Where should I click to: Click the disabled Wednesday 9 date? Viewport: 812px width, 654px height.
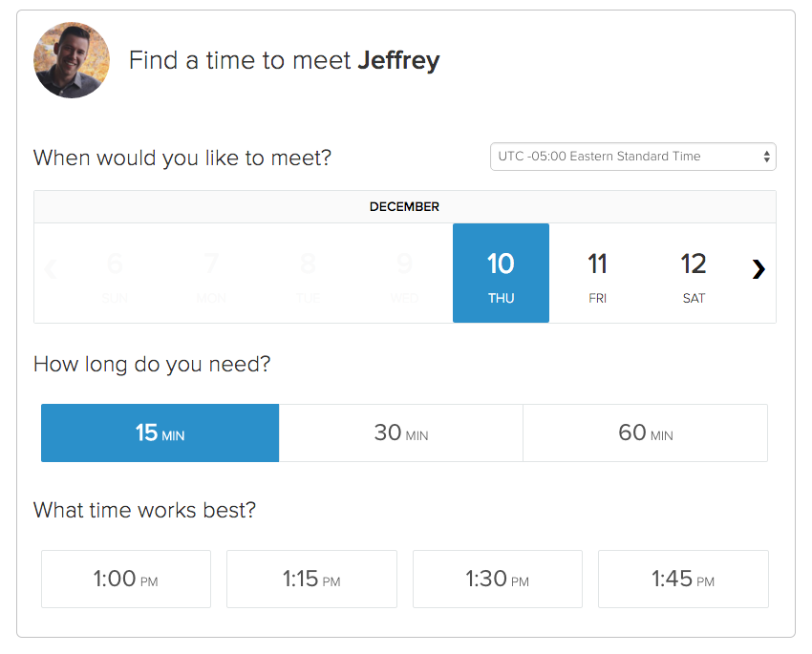click(x=404, y=273)
